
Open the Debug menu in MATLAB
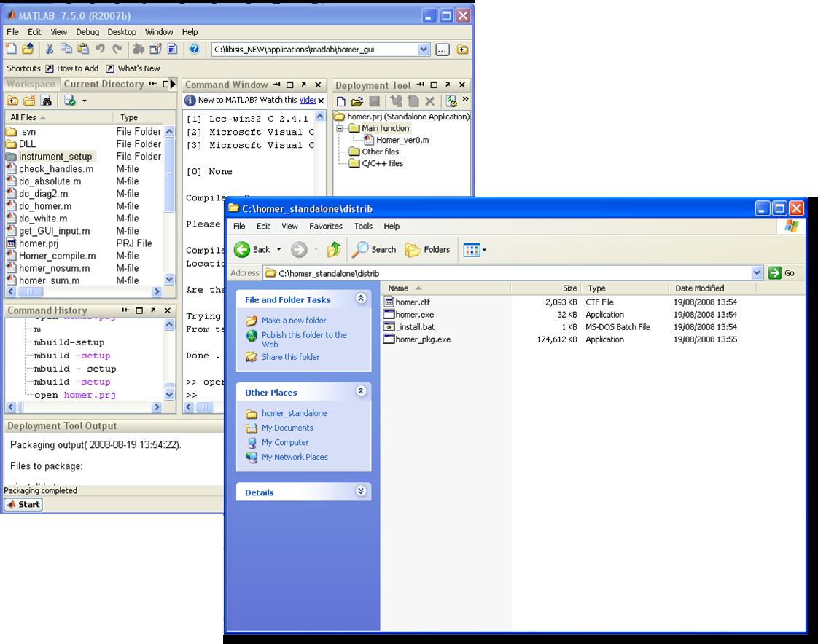[x=87, y=32]
